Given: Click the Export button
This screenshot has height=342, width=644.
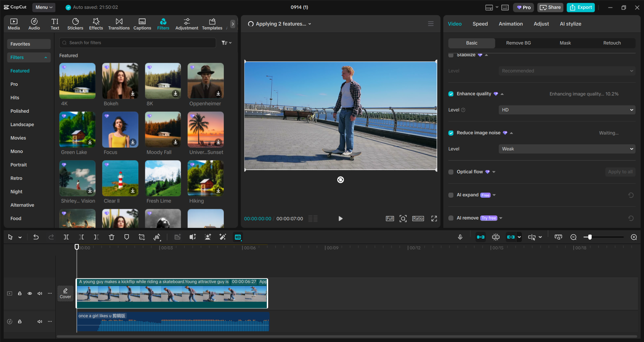Looking at the screenshot, I should pyautogui.click(x=580, y=7).
